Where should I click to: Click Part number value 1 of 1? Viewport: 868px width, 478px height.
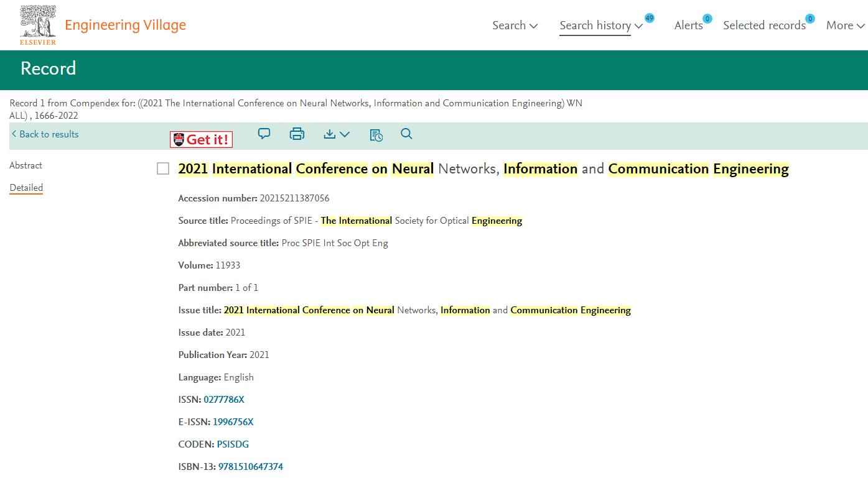tap(246, 288)
